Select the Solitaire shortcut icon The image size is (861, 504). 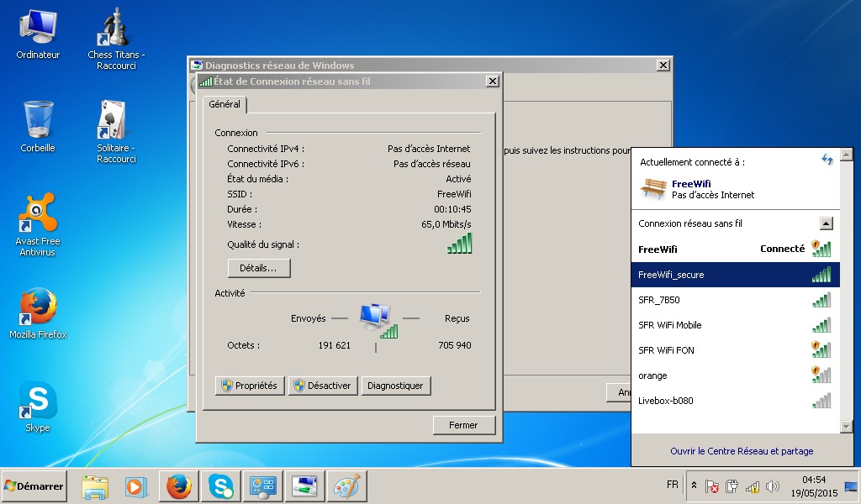point(116,132)
